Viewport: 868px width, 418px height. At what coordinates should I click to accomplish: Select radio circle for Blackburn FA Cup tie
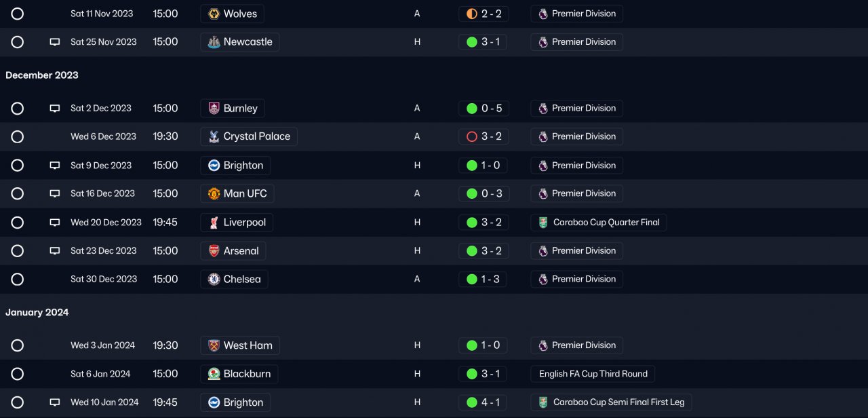18,374
